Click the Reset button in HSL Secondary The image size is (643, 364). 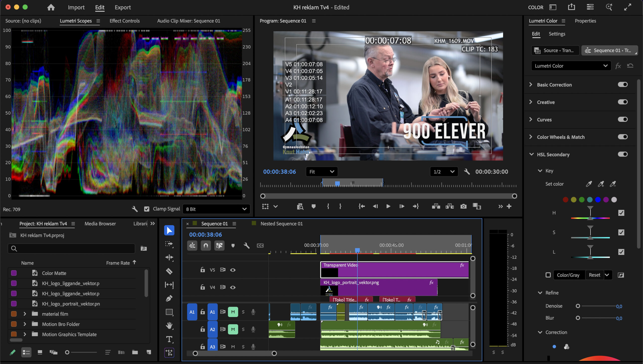coord(594,275)
